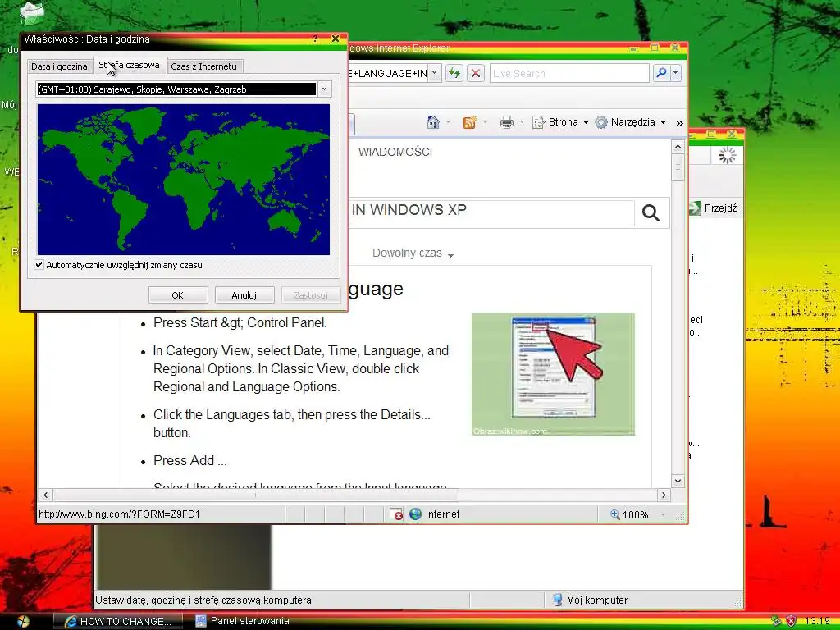840x630 pixels.
Task: Select the Strefa czasowa tab
Action: [x=129, y=65]
